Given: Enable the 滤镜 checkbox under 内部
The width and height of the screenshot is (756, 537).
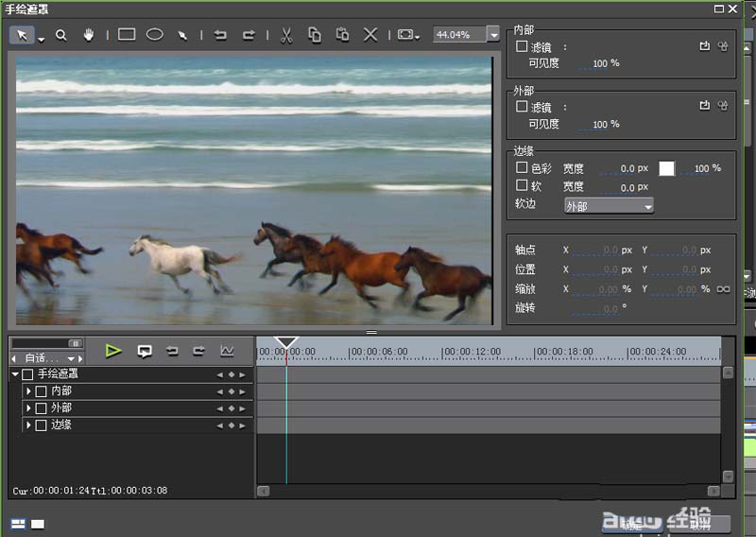Looking at the screenshot, I should 522,45.
